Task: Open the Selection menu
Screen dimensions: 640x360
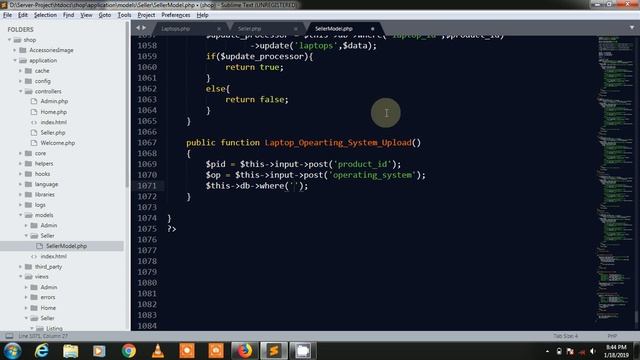Action: [45, 15]
